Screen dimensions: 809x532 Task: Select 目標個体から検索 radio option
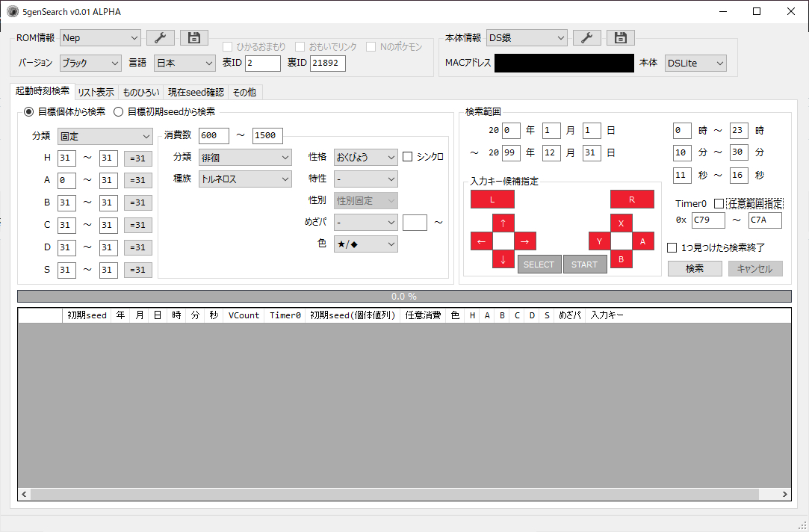coord(65,111)
